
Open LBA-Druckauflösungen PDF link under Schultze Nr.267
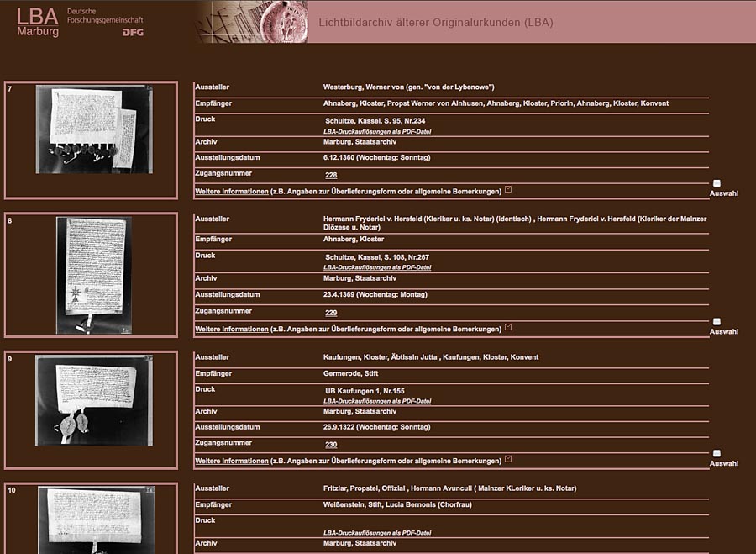tap(377, 267)
